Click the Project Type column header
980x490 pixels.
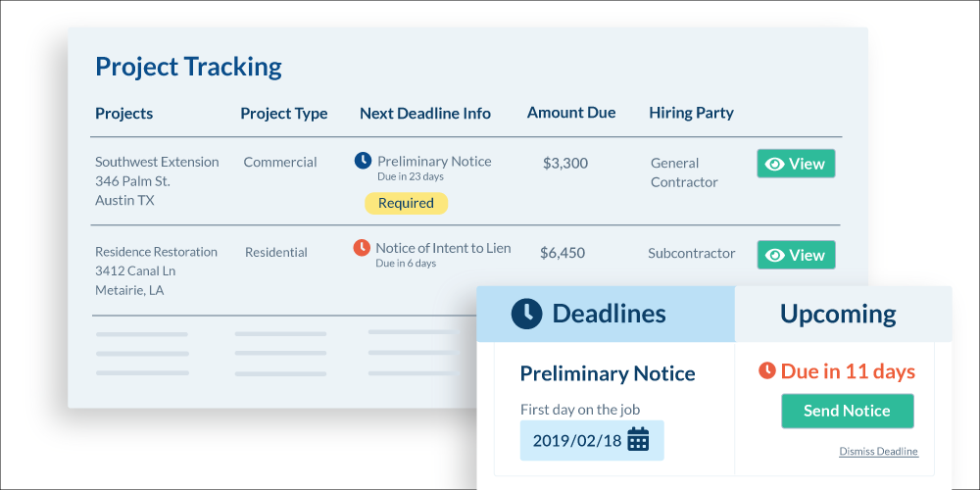pyautogui.click(x=284, y=113)
